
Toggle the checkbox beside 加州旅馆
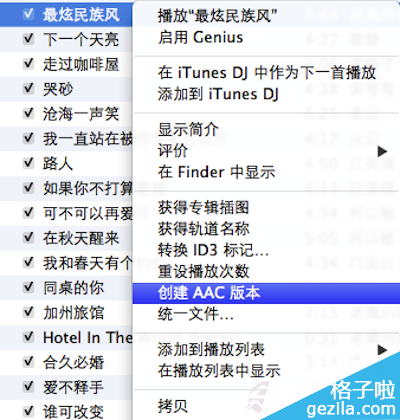29,312
